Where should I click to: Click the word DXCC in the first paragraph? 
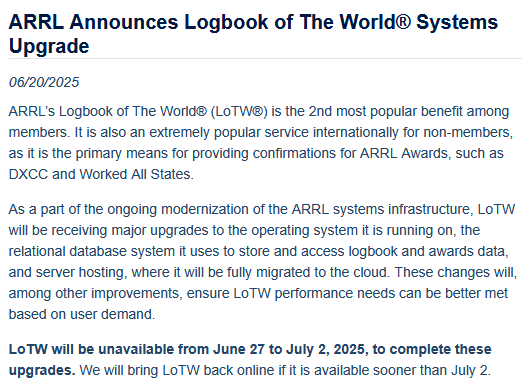tap(28, 174)
